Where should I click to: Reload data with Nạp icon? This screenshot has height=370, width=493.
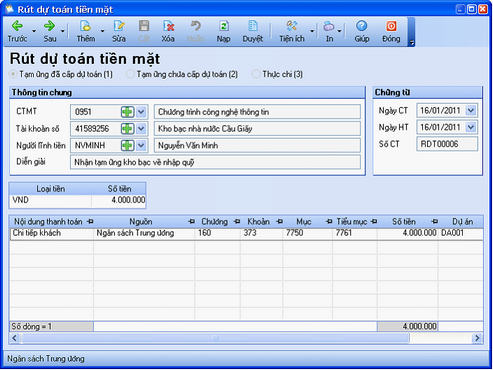tap(223, 26)
